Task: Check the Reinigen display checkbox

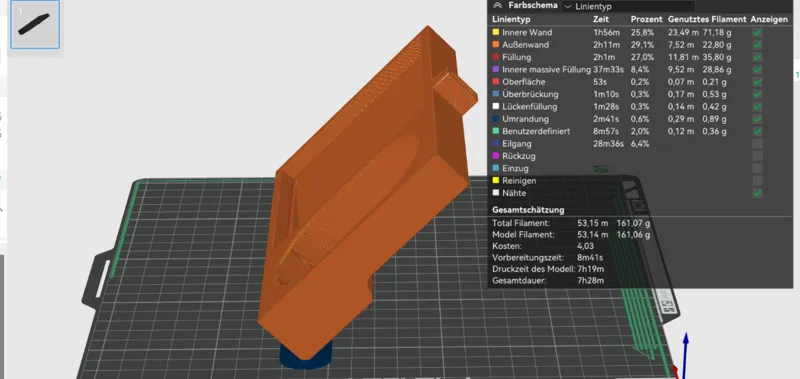Action: [758, 181]
